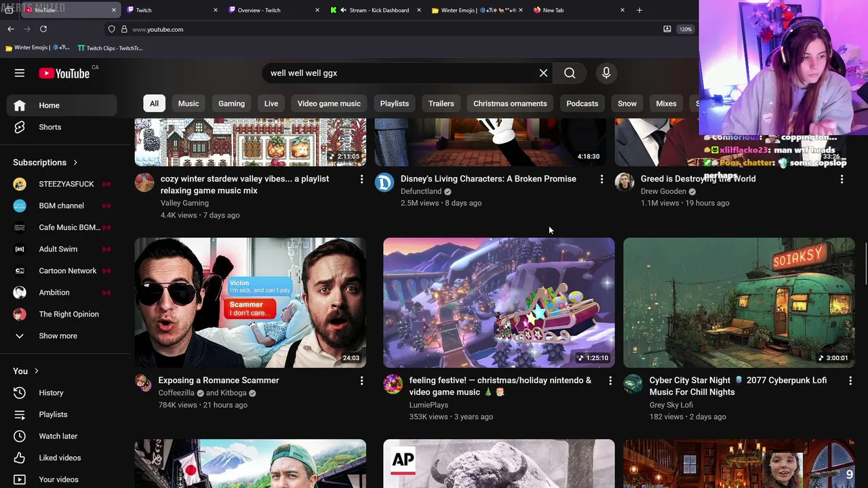Filter by Music chip
The height and width of the screenshot is (488, 868).
(x=189, y=104)
